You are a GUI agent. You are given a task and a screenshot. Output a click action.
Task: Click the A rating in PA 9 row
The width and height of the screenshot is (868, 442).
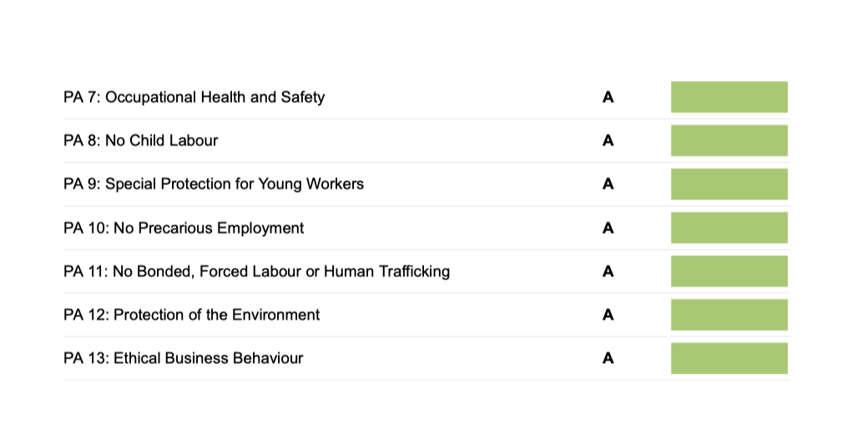[608, 183]
